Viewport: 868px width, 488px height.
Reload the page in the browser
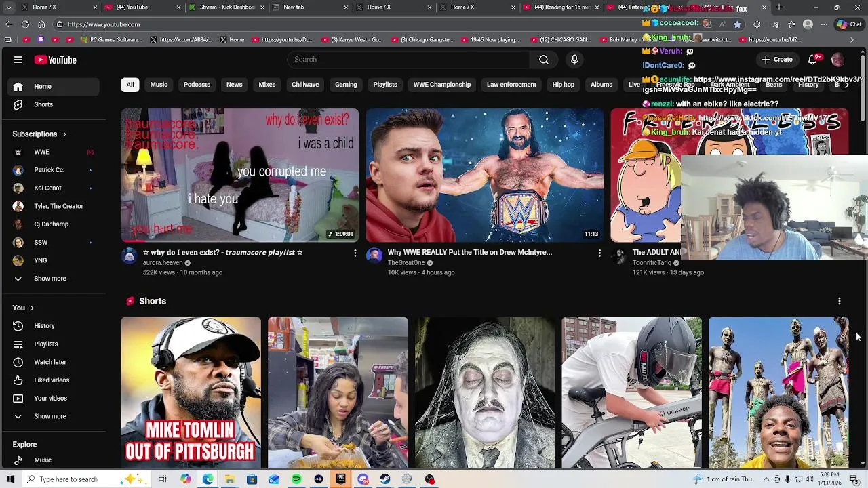coord(25,24)
